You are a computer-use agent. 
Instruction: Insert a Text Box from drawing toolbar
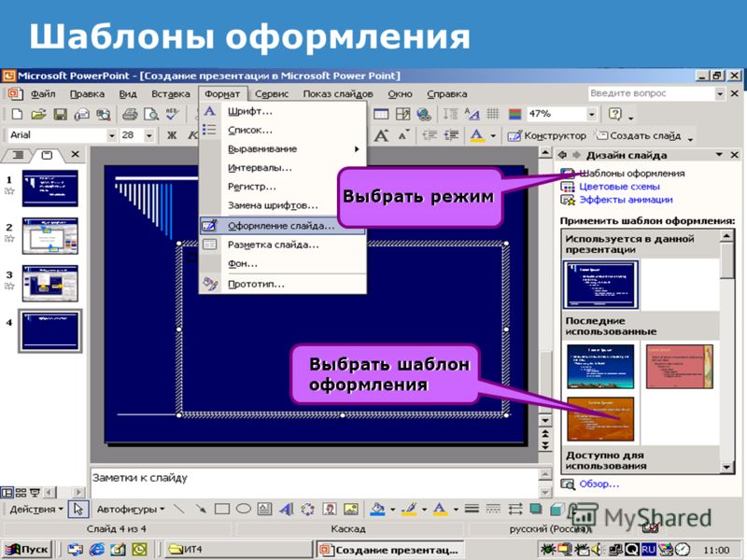tap(264, 509)
